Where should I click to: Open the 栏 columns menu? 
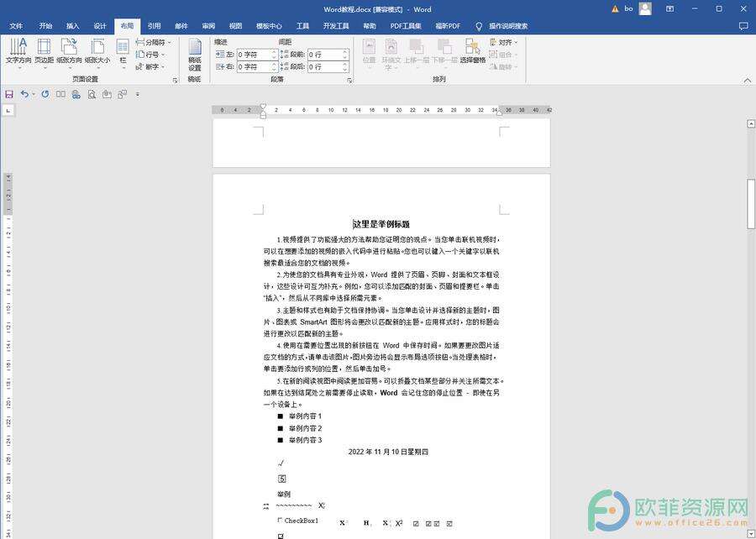point(123,53)
